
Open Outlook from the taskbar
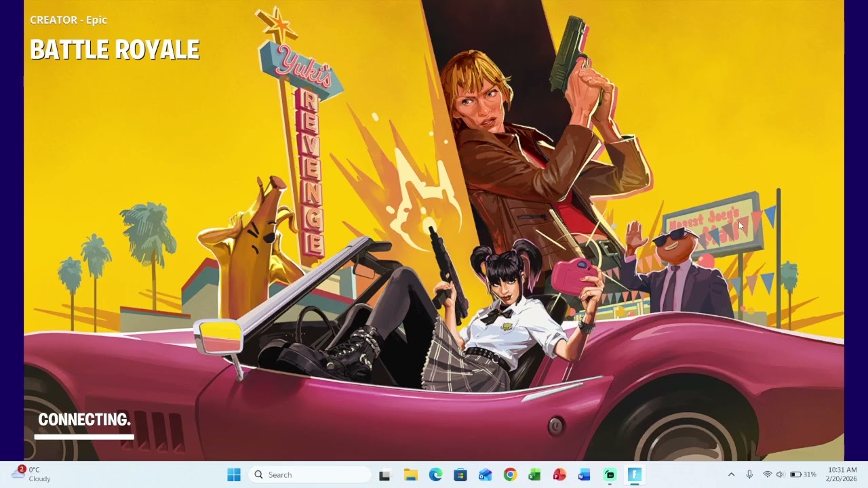[485, 475]
